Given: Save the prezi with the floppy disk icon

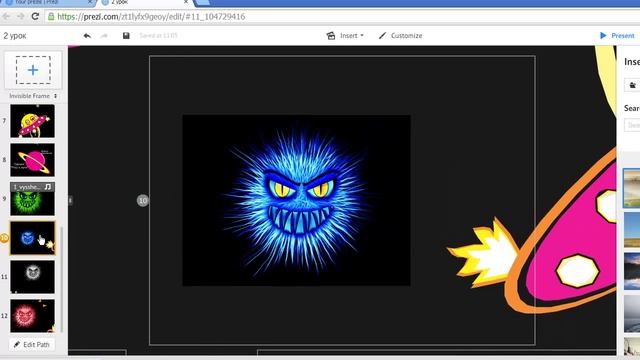Looking at the screenshot, I should pos(126,36).
